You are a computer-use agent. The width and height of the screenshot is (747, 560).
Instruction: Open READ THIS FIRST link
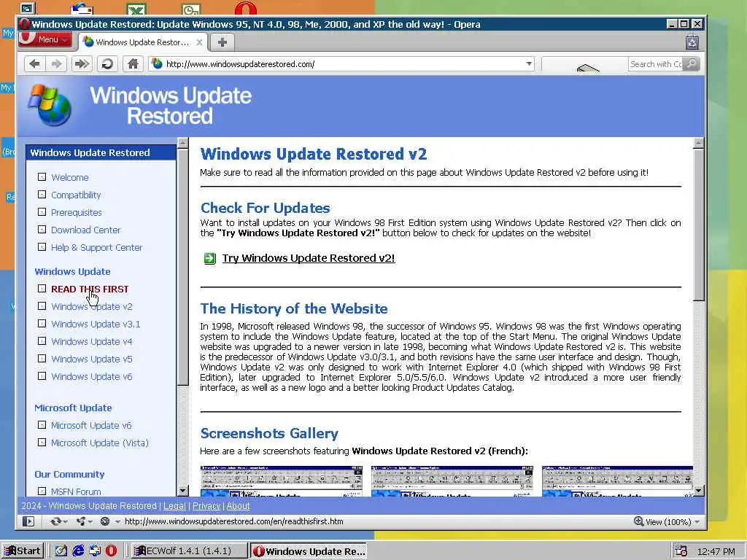coord(90,289)
